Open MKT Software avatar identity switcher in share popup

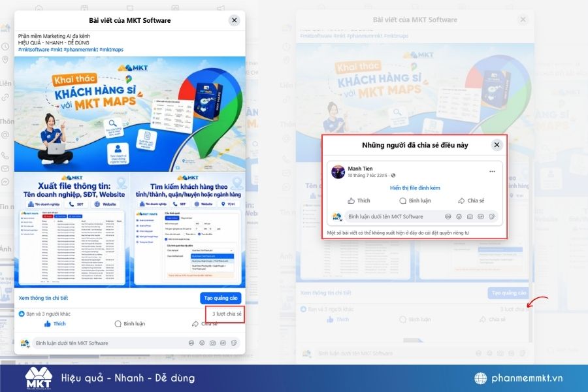(x=337, y=216)
